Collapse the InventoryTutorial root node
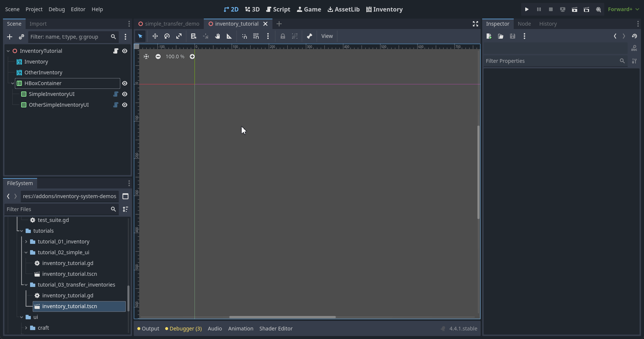This screenshot has width=644, height=339. (x=8, y=51)
